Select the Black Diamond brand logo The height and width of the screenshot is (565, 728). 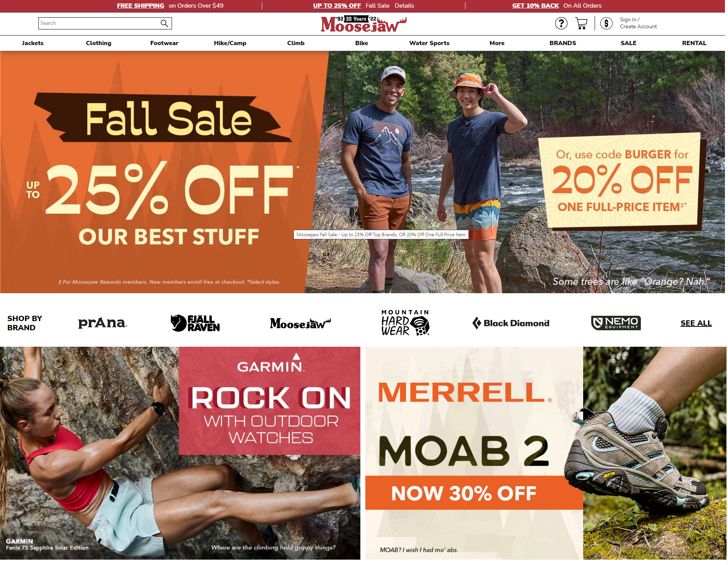tap(511, 323)
